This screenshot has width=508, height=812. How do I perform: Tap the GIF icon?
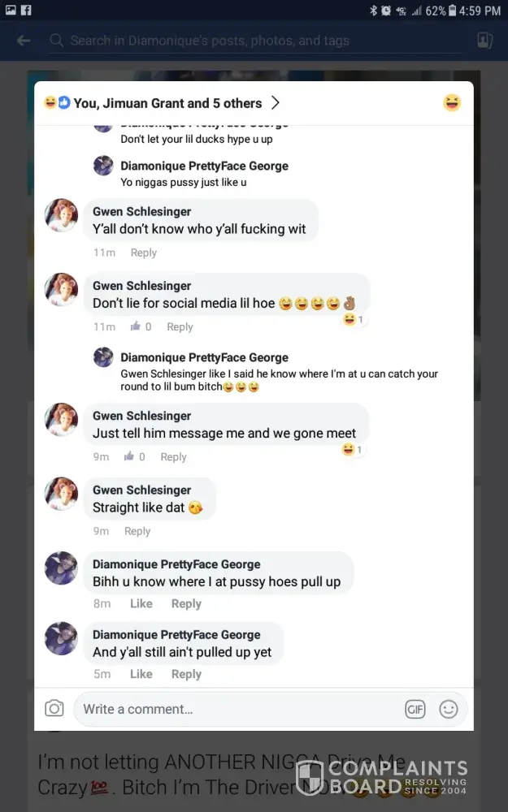(415, 709)
